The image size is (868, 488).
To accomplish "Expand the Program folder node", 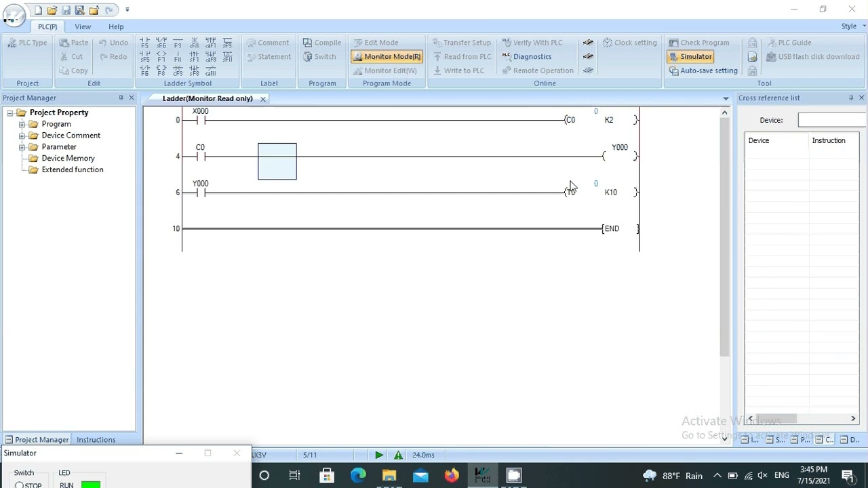I will click(22, 125).
